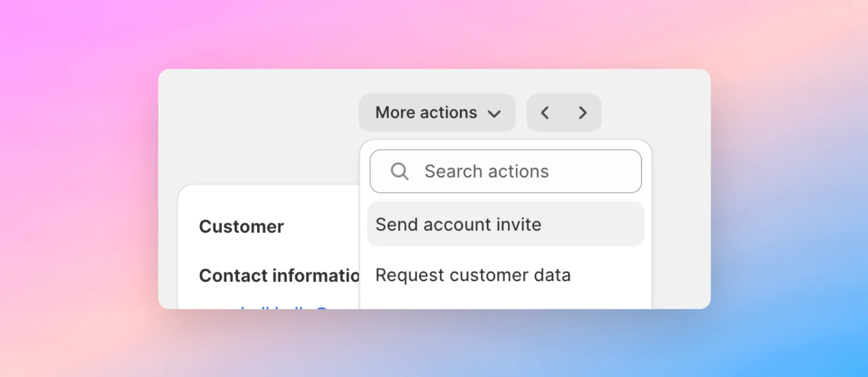This screenshot has height=377, width=868.
Task: Go to previous customer with left arrow
Action: click(545, 113)
